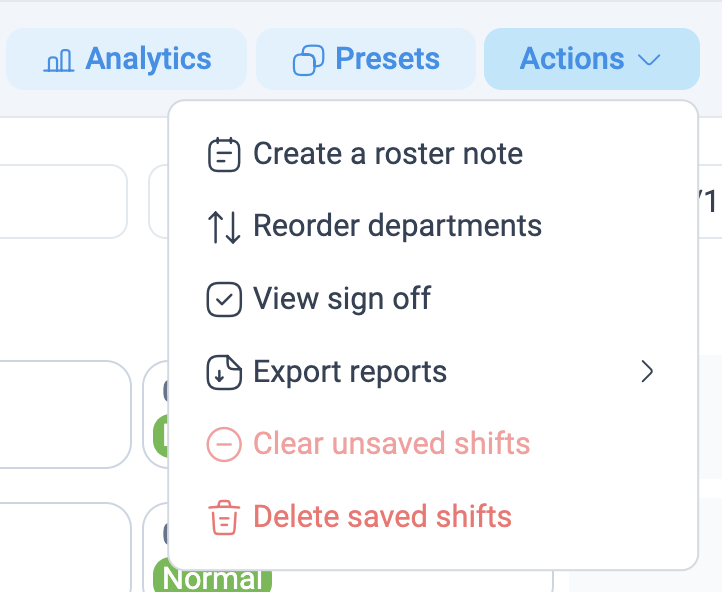Click the view sign off checkmark icon
The width and height of the screenshot is (722, 592).
pos(224,299)
